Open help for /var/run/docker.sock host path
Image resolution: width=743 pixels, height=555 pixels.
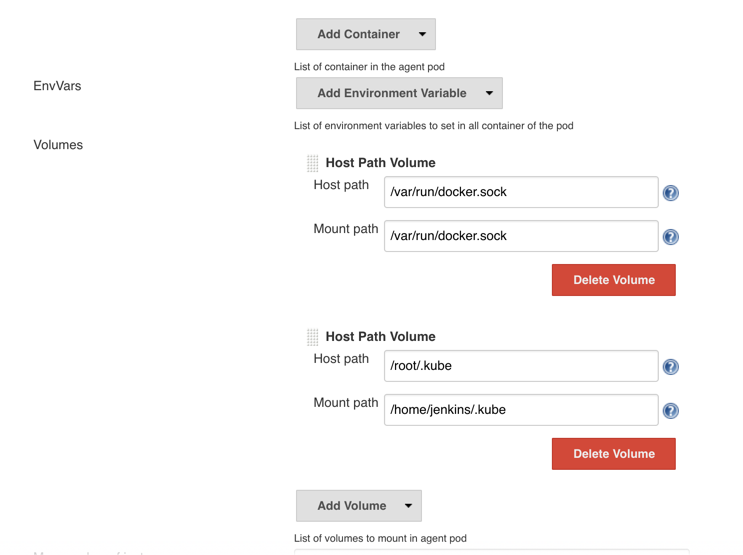point(671,193)
